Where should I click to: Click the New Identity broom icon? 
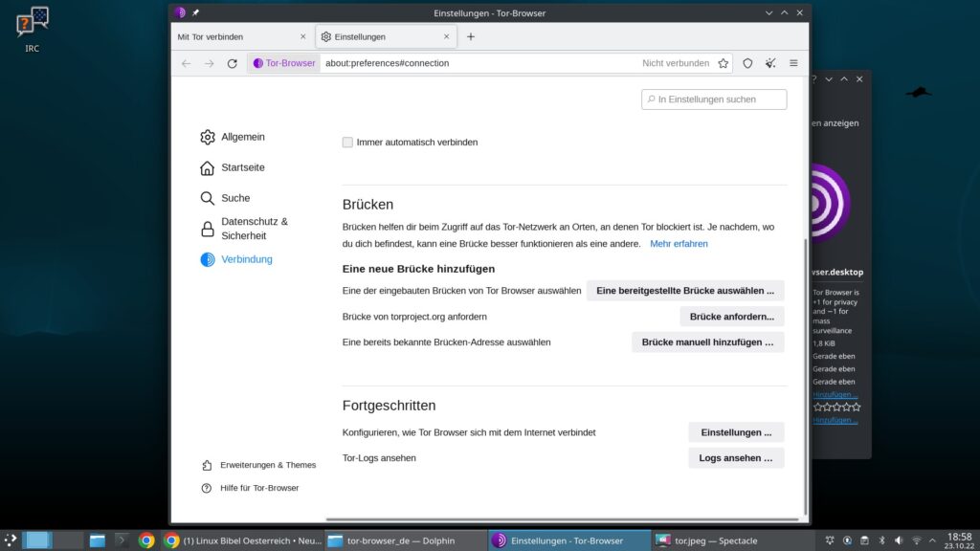(x=770, y=63)
